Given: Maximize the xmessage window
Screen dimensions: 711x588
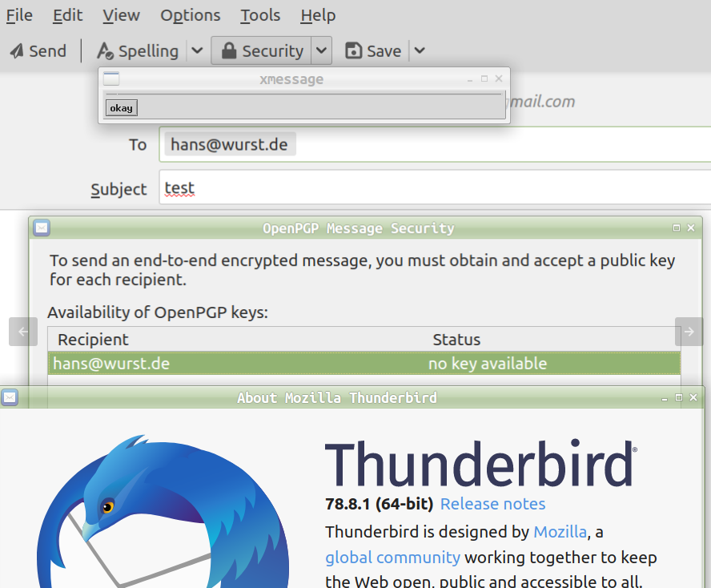Looking at the screenshot, I should coord(484,79).
